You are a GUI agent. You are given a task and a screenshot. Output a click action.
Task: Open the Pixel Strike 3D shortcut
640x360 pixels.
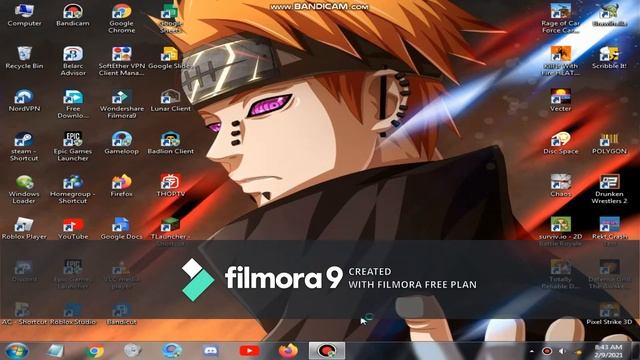(609, 313)
